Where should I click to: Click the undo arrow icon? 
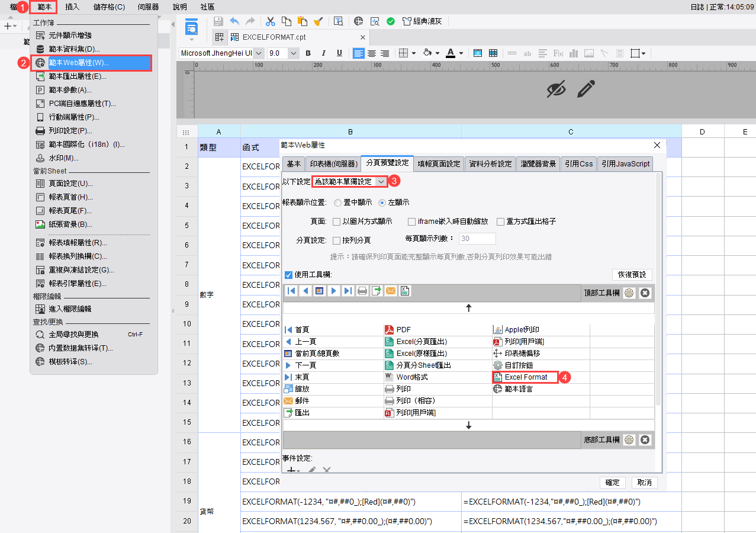pos(234,21)
